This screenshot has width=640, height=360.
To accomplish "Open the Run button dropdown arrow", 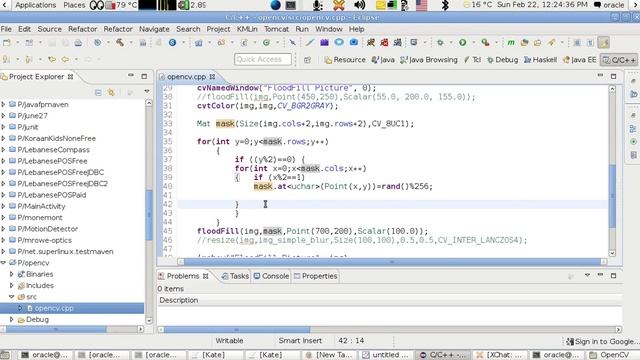I will (x=473, y=42).
